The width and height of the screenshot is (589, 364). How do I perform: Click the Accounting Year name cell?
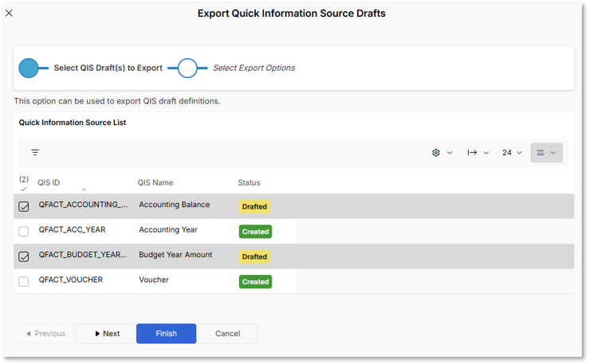(x=168, y=229)
